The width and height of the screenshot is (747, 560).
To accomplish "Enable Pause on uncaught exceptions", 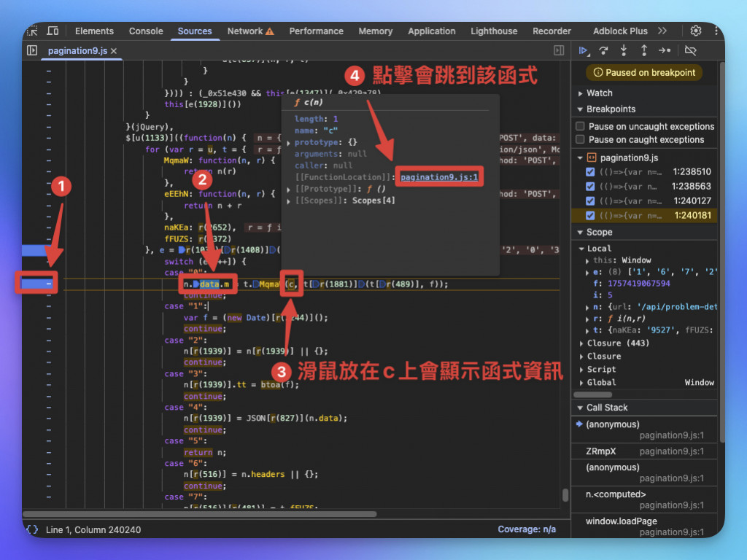I will pyautogui.click(x=580, y=126).
